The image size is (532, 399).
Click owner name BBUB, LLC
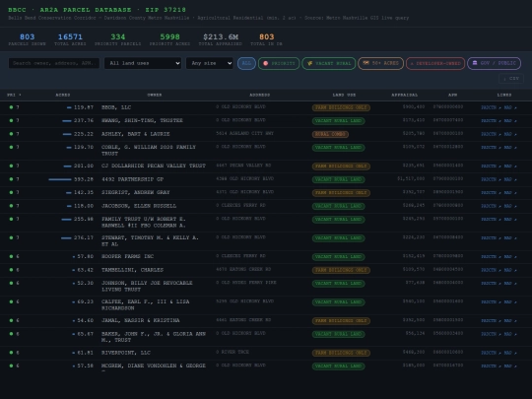coord(116,107)
